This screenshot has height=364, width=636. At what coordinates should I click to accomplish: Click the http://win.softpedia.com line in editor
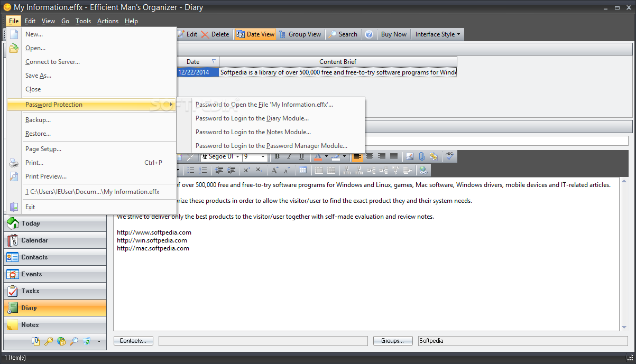click(152, 240)
